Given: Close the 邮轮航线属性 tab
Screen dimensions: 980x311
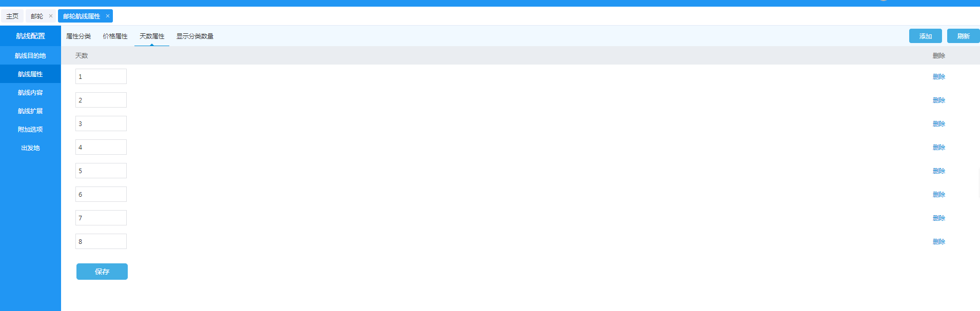Looking at the screenshot, I should tap(108, 16).
